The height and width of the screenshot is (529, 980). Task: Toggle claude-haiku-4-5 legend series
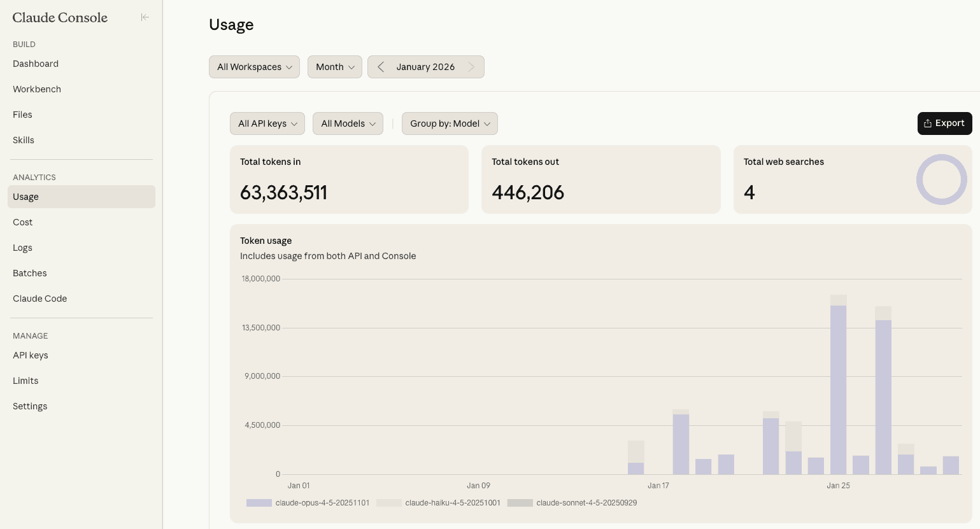click(439, 503)
